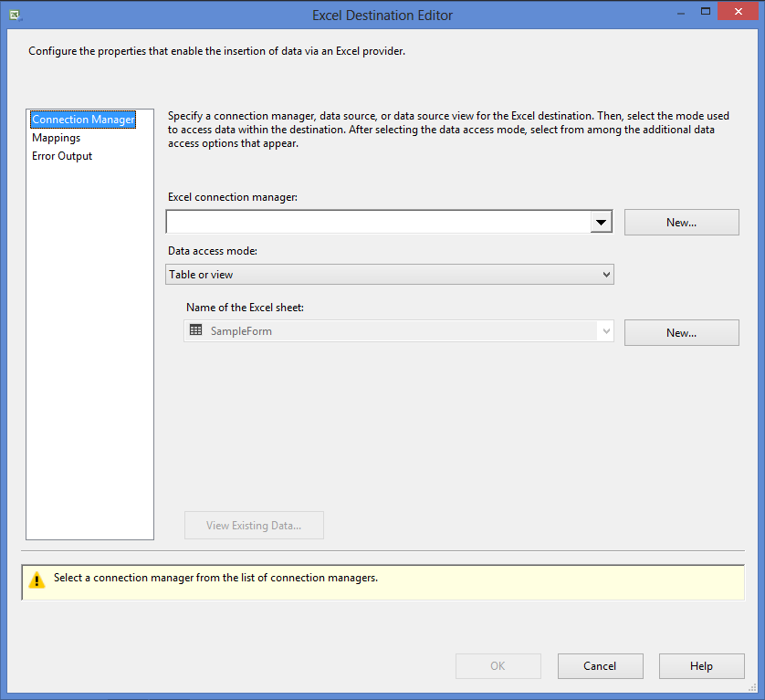The image size is (765, 700).
Task: Switch to the Mappings page
Action: 56,138
